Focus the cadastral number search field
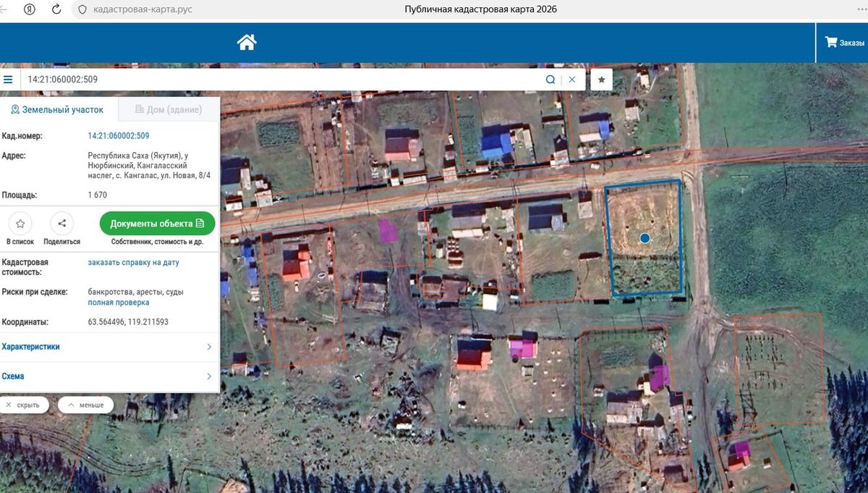This screenshot has height=493, width=868. pyautogui.click(x=282, y=80)
